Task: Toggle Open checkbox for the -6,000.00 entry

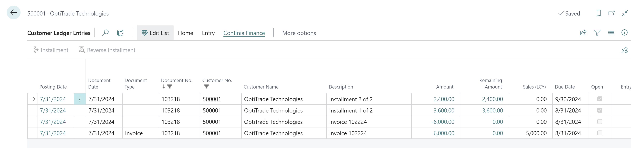Action: [600, 122]
